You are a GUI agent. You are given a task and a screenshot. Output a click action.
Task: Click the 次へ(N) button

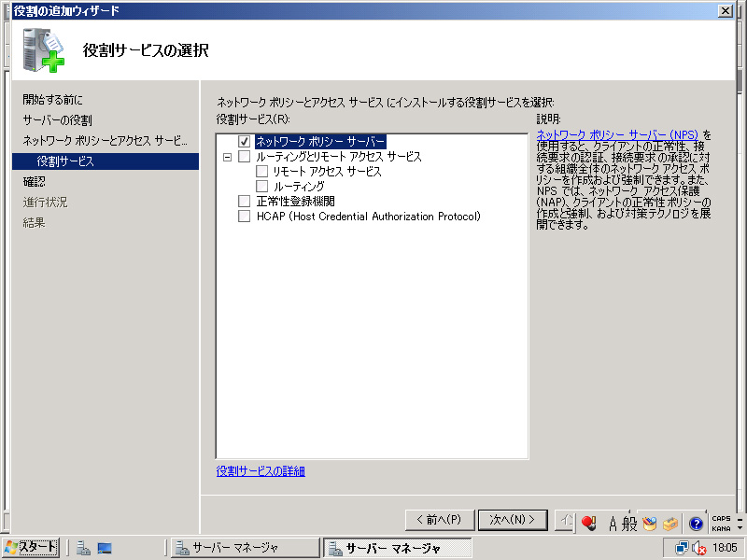pyautogui.click(x=512, y=520)
